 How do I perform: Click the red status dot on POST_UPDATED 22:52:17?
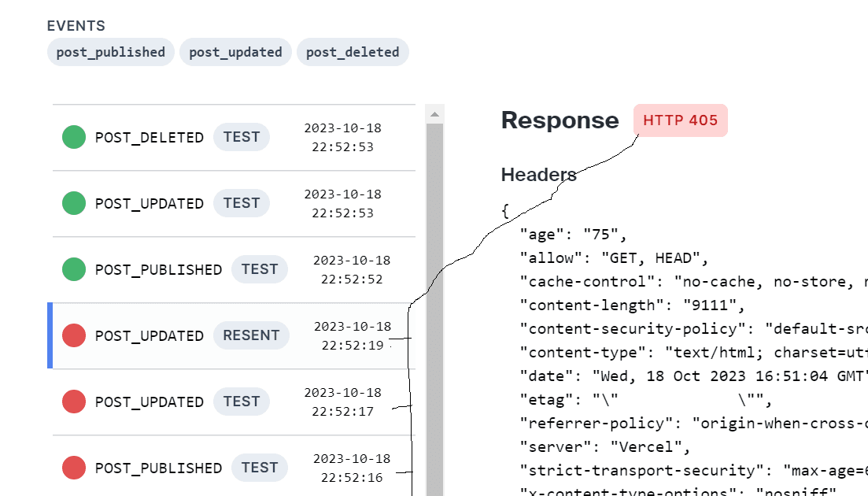[x=73, y=401]
